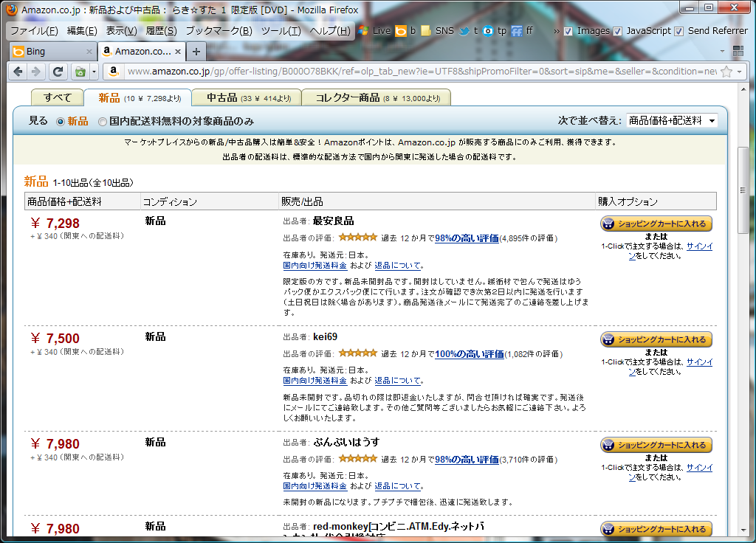The image size is (756, 543).
Task: Click the star rating of 最安良品
Action: 358,237
